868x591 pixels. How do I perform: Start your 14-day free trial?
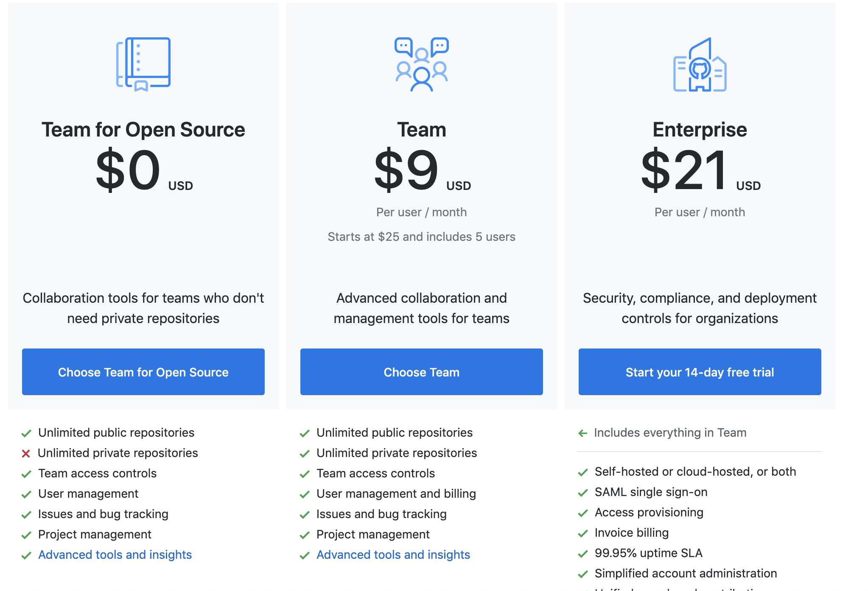coord(700,372)
